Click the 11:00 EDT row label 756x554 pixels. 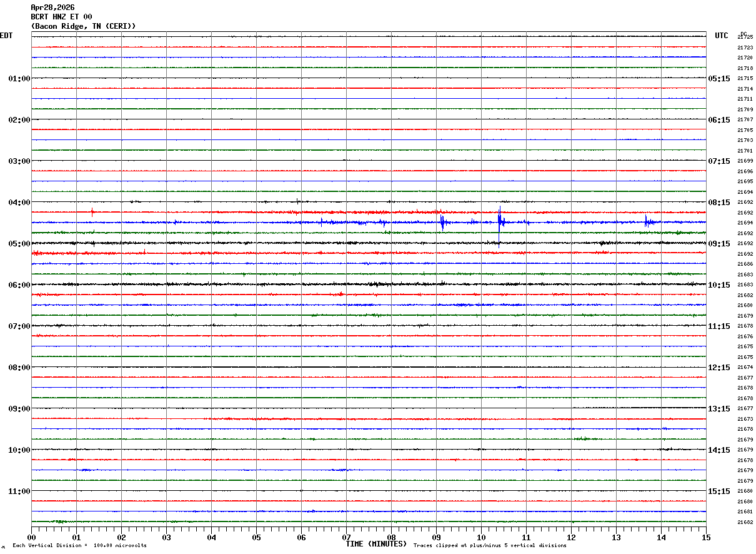19,491
